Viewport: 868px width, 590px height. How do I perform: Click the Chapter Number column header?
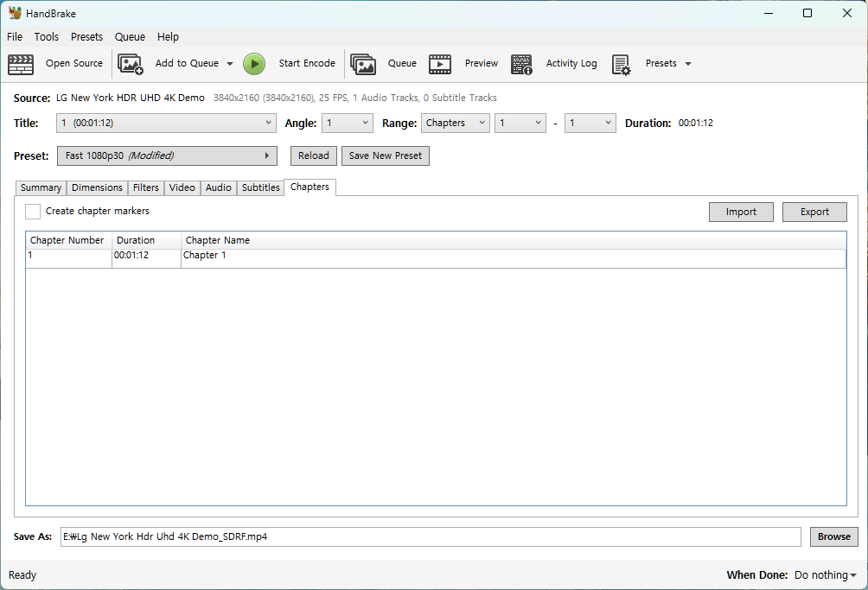pyautogui.click(x=68, y=240)
